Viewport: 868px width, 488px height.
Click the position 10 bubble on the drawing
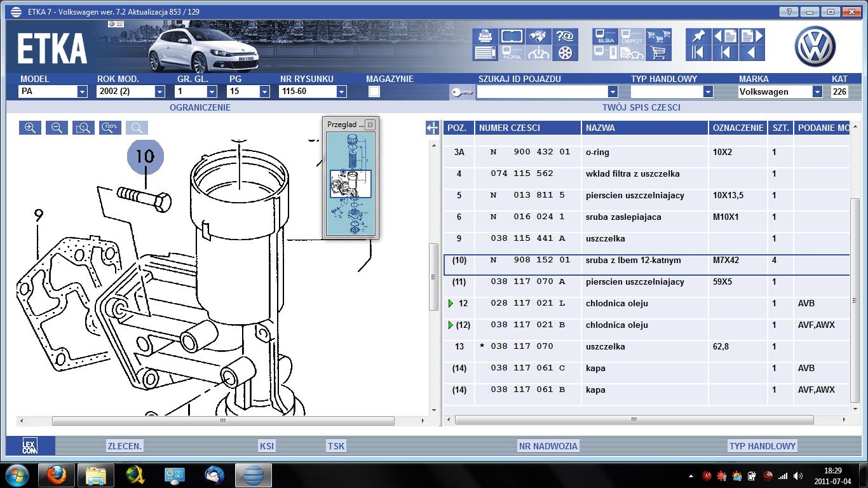[x=146, y=156]
